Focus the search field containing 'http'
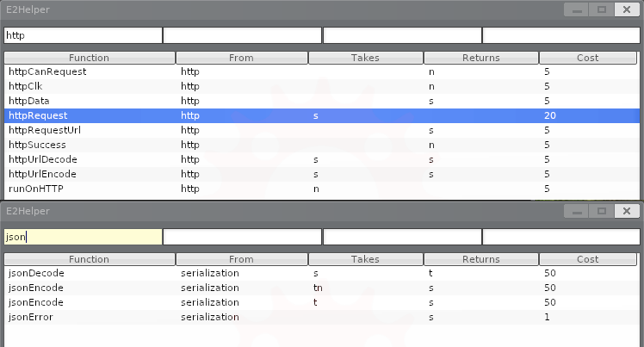 point(83,35)
